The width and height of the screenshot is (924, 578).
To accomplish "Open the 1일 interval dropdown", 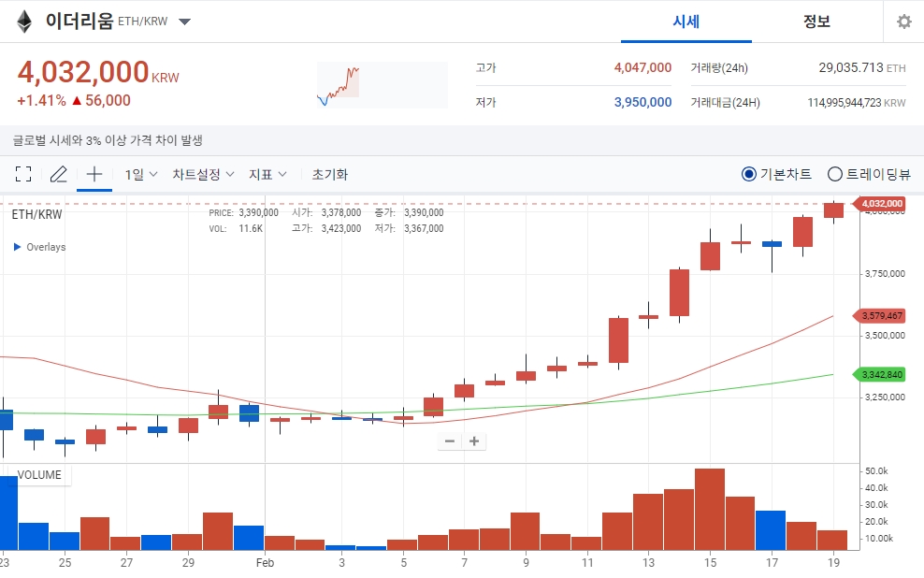I will click(141, 174).
